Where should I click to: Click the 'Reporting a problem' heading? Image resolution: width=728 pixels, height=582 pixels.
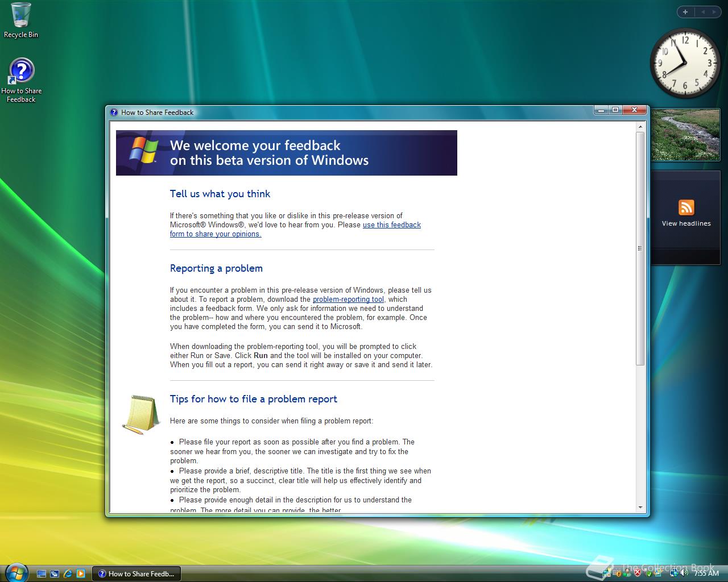coord(216,268)
